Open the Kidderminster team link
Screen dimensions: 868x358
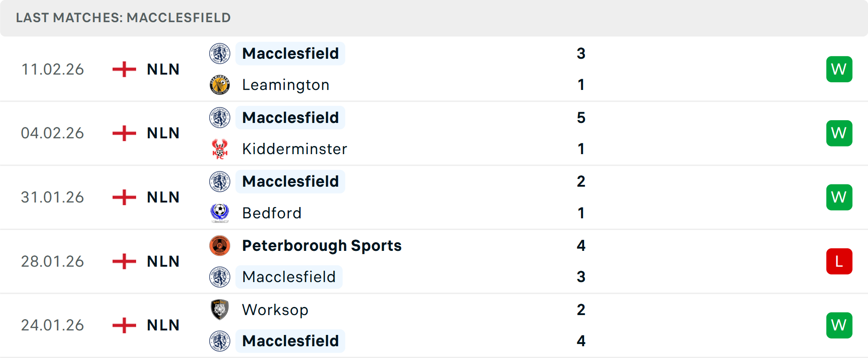tap(294, 149)
